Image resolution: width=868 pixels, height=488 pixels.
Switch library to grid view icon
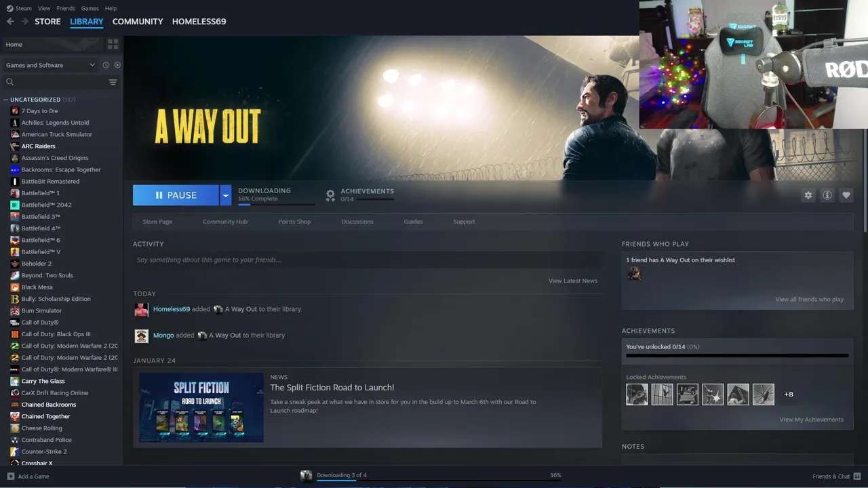click(113, 44)
